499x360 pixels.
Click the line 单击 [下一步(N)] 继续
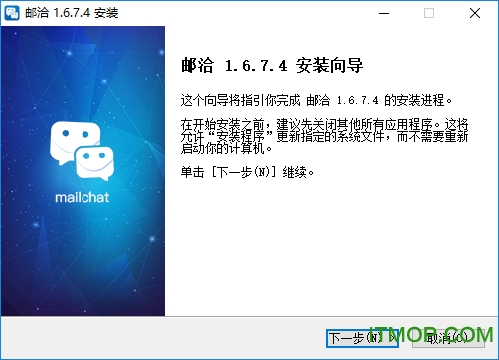coord(247,172)
